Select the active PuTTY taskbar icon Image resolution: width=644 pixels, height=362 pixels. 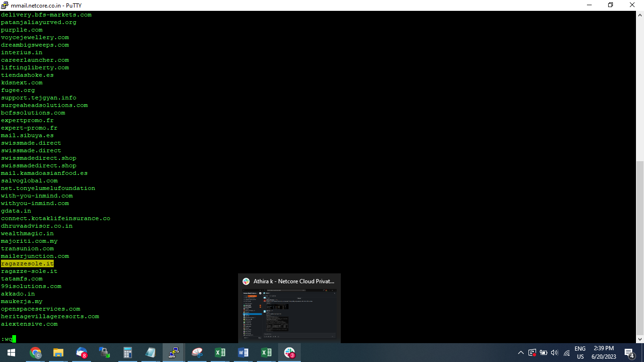pyautogui.click(x=173, y=353)
